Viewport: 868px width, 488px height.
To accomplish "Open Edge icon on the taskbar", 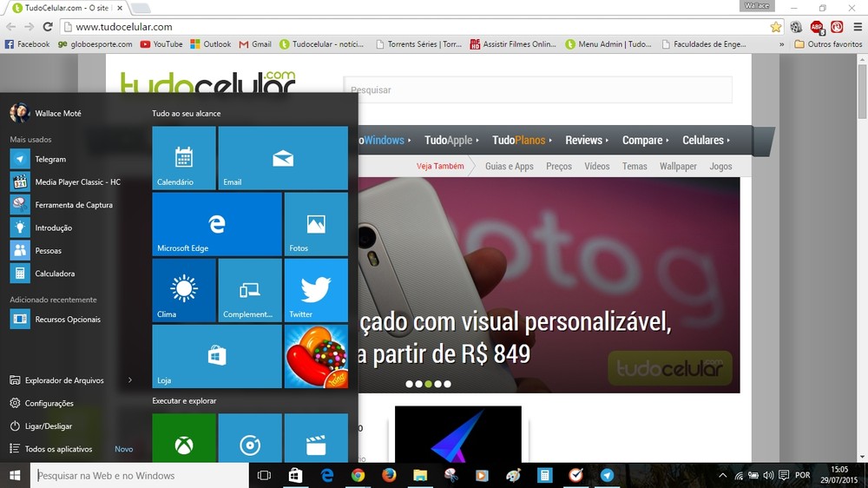I will pyautogui.click(x=326, y=475).
